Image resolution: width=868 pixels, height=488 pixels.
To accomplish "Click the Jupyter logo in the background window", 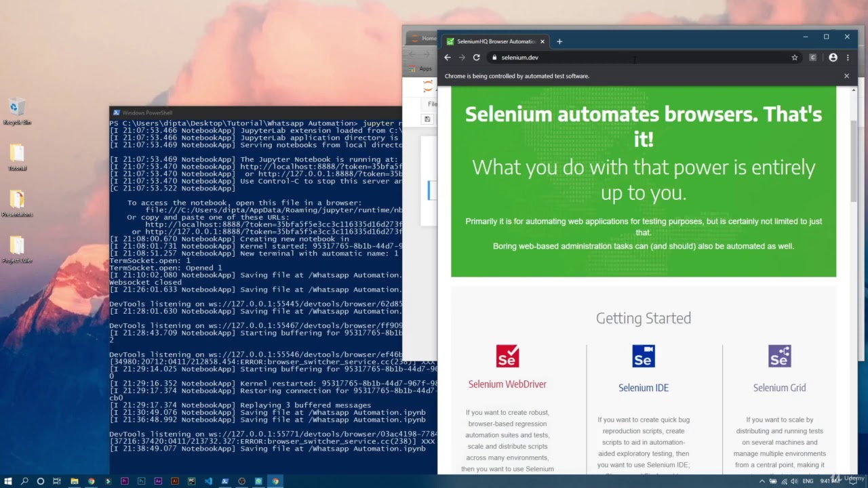I will (x=427, y=86).
